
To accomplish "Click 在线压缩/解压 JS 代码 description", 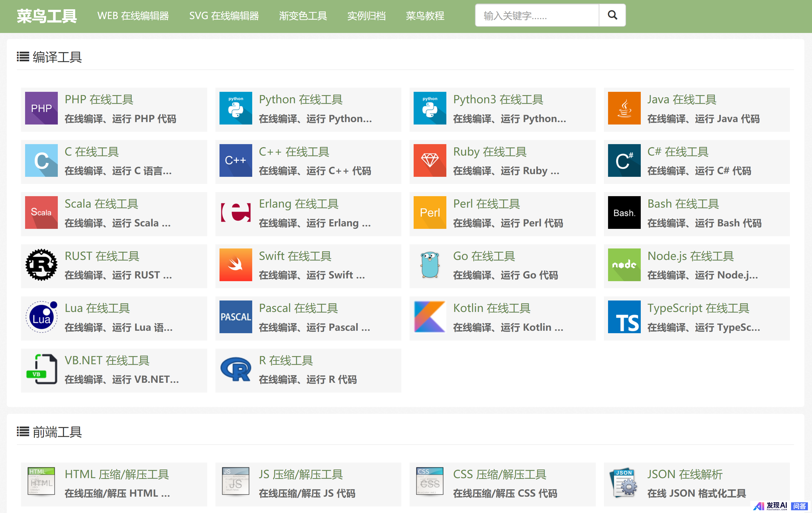I will 307,493.
